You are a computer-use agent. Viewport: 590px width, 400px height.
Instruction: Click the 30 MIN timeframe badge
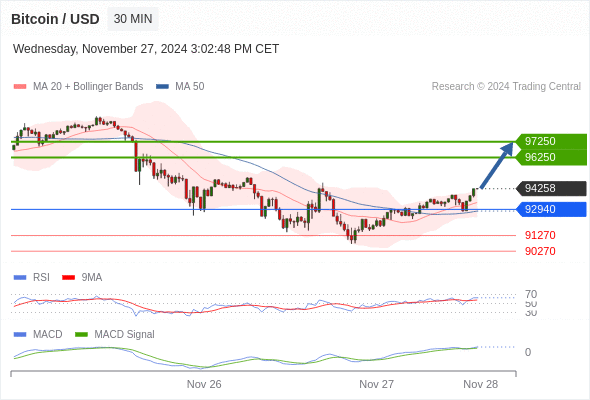tap(133, 19)
